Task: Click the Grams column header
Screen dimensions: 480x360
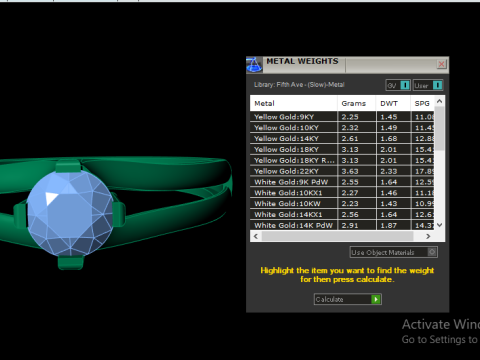Action: click(356, 103)
